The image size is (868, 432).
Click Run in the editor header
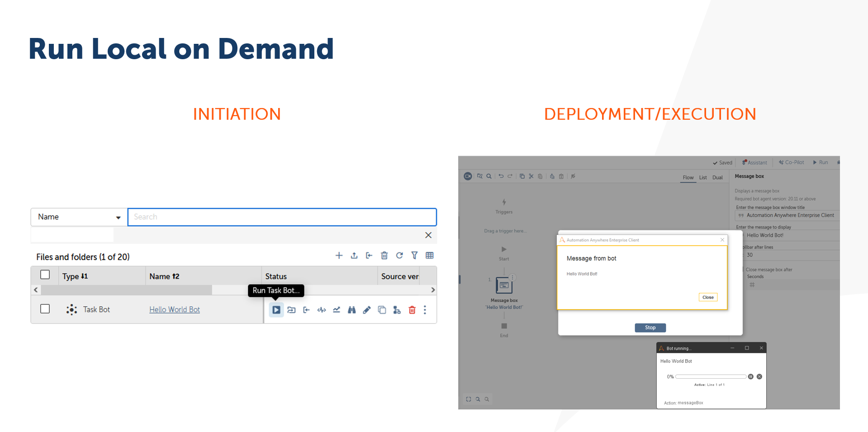pos(821,163)
